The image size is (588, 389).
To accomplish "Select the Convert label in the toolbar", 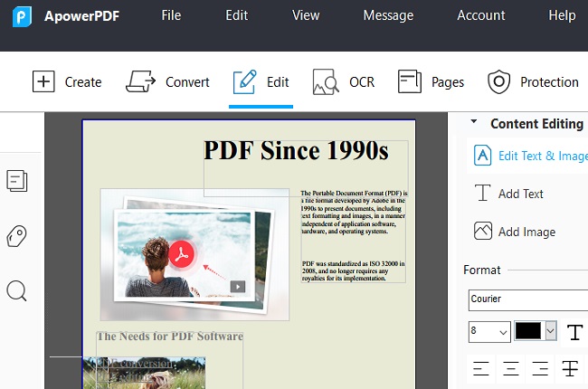I will point(187,82).
